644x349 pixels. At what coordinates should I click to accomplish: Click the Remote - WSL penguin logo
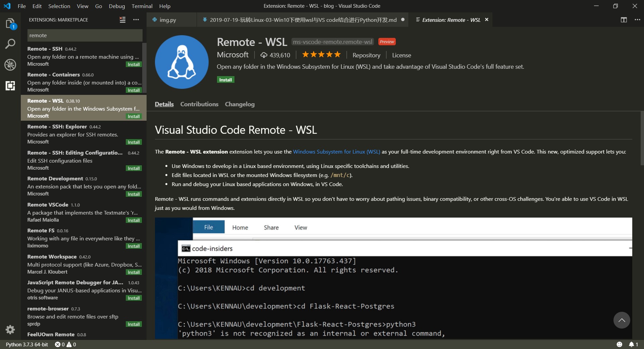click(181, 62)
